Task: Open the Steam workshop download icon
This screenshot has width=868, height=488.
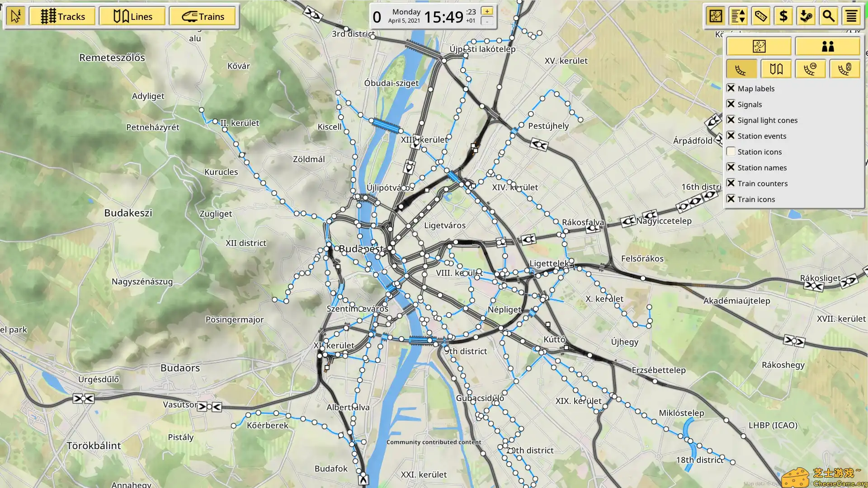Action: pyautogui.click(x=806, y=16)
